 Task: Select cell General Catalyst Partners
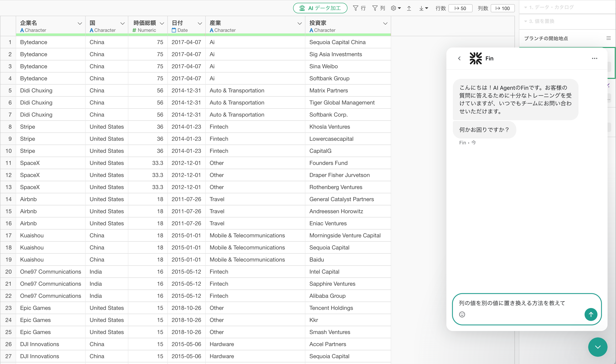click(348, 199)
